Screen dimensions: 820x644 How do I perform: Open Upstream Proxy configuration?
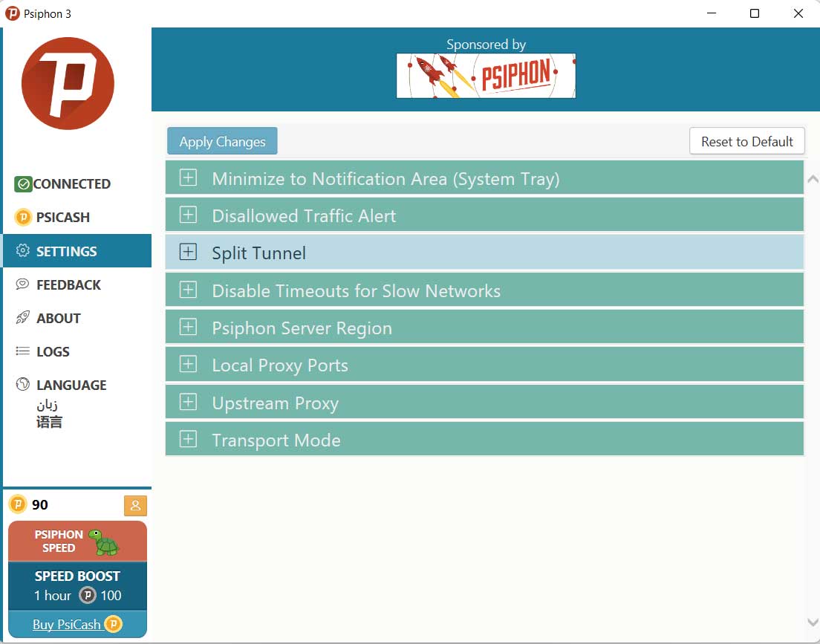pos(188,402)
